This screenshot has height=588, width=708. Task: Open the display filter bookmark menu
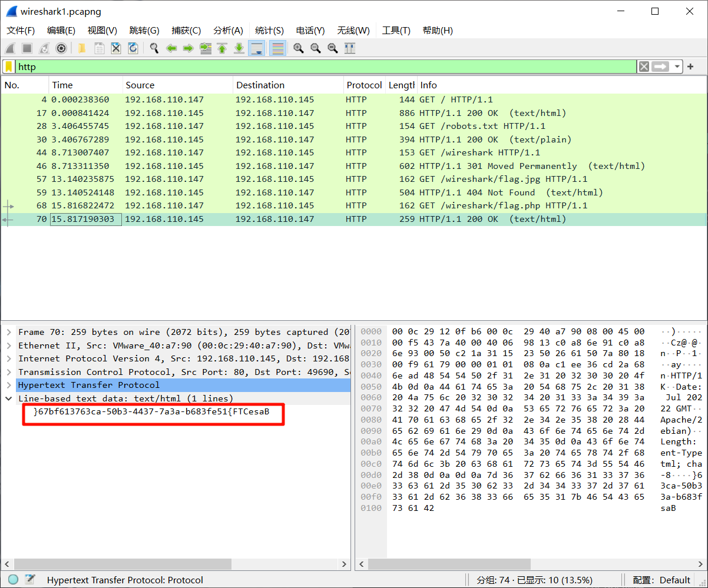(x=9, y=67)
